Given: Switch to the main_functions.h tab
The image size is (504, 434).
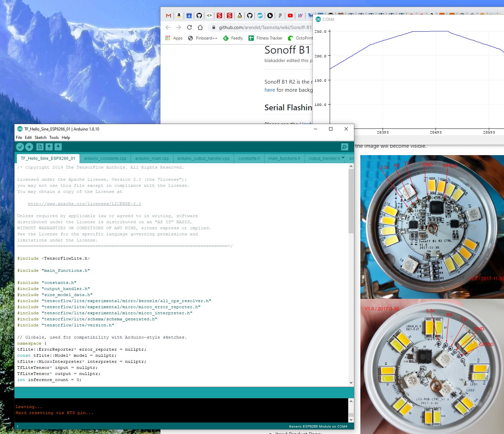Looking at the screenshot, I should click(284, 158).
